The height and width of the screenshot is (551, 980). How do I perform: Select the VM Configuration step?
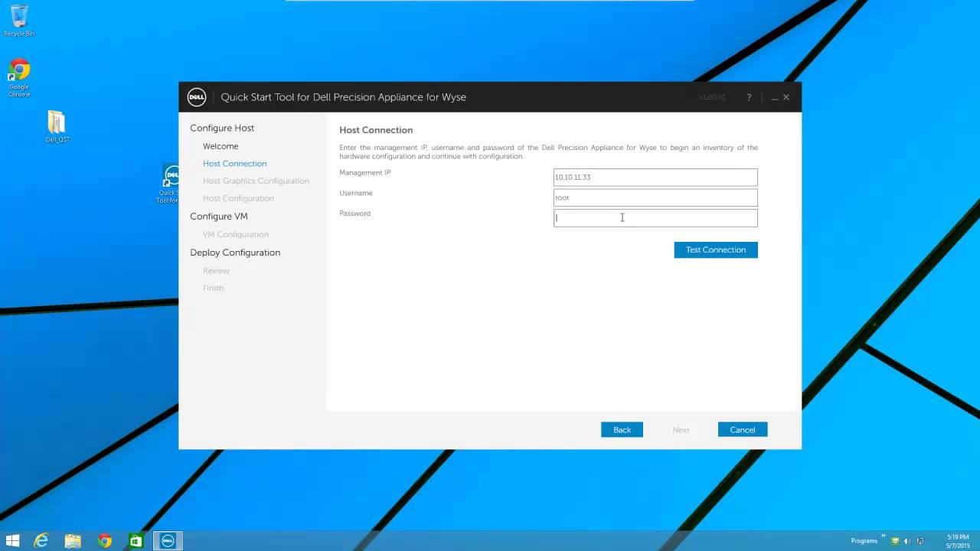pyautogui.click(x=235, y=235)
